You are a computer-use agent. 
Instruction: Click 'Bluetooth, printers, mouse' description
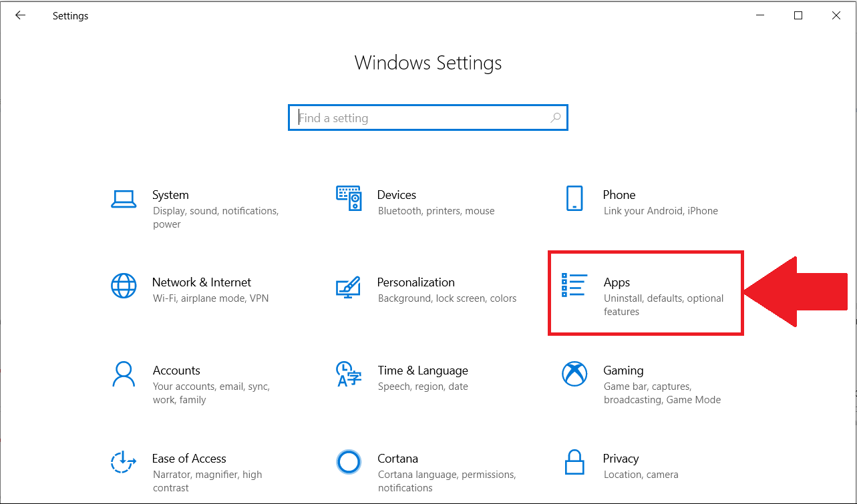click(436, 211)
